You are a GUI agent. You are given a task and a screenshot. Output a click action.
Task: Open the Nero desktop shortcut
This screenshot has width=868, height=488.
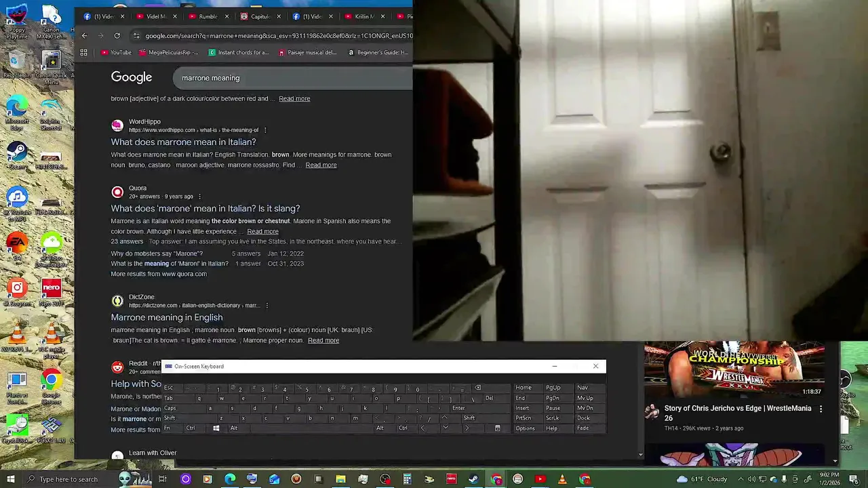[51, 293]
